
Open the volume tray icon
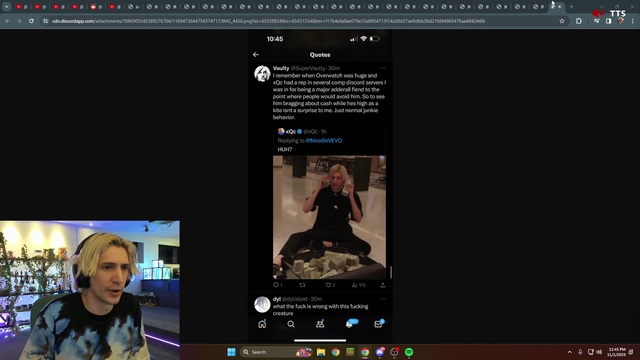[x=599, y=352]
